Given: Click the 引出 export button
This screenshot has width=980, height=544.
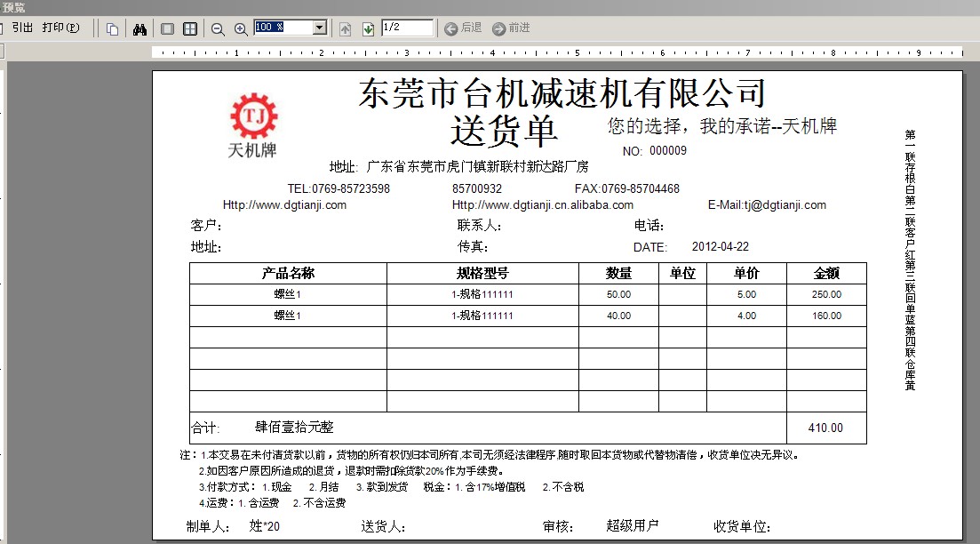Looking at the screenshot, I should [x=22, y=28].
